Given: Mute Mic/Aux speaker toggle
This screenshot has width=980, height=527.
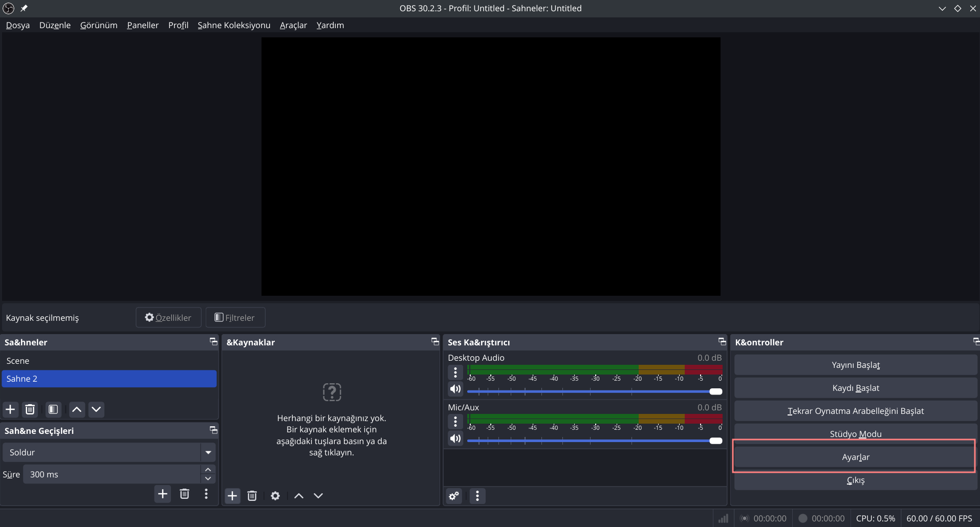Looking at the screenshot, I should click(455, 438).
